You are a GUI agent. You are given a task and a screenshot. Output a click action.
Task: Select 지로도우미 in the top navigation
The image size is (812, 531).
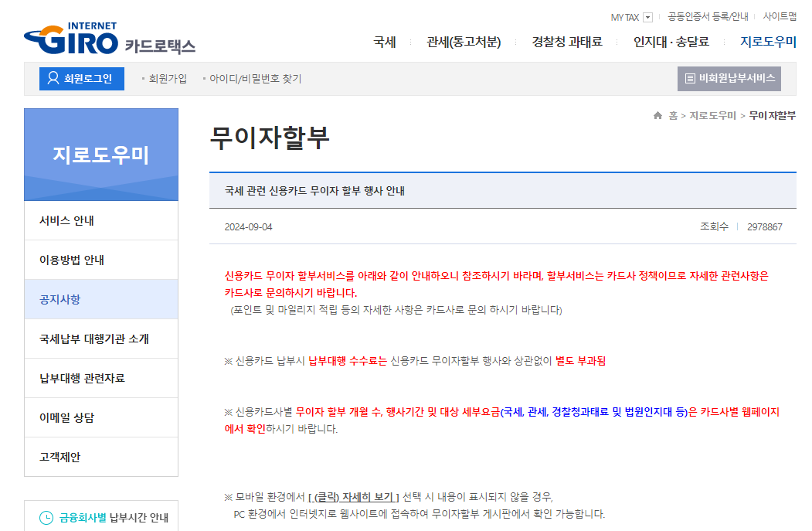tap(769, 42)
